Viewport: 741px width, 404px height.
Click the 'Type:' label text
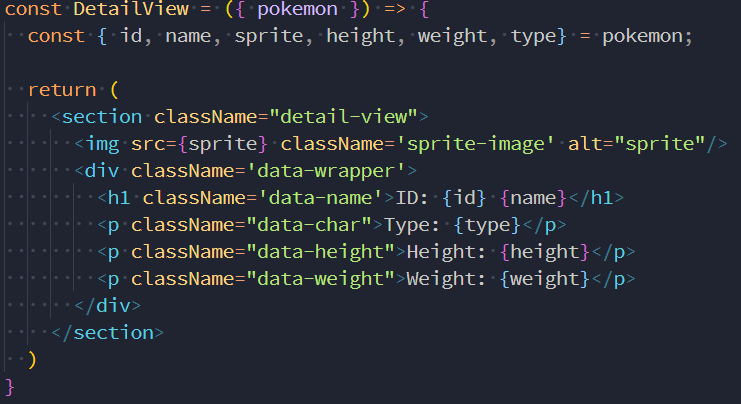click(412, 225)
